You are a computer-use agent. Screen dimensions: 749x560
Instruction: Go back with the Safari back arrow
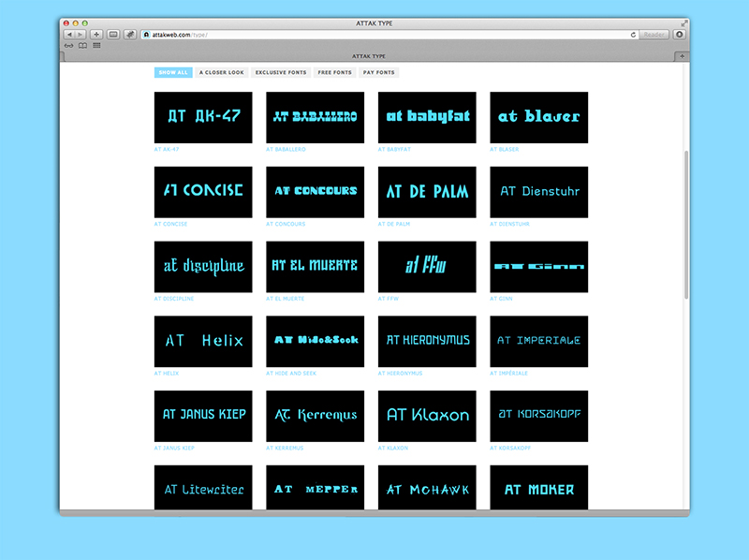point(69,35)
